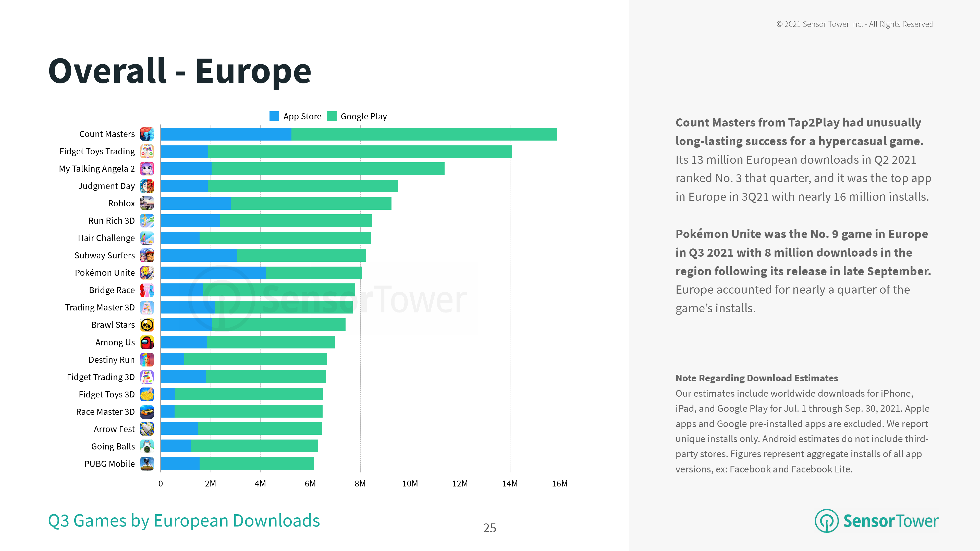Click the Overall - Europe heading
980x551 pixels.
(x=180, y=71)
